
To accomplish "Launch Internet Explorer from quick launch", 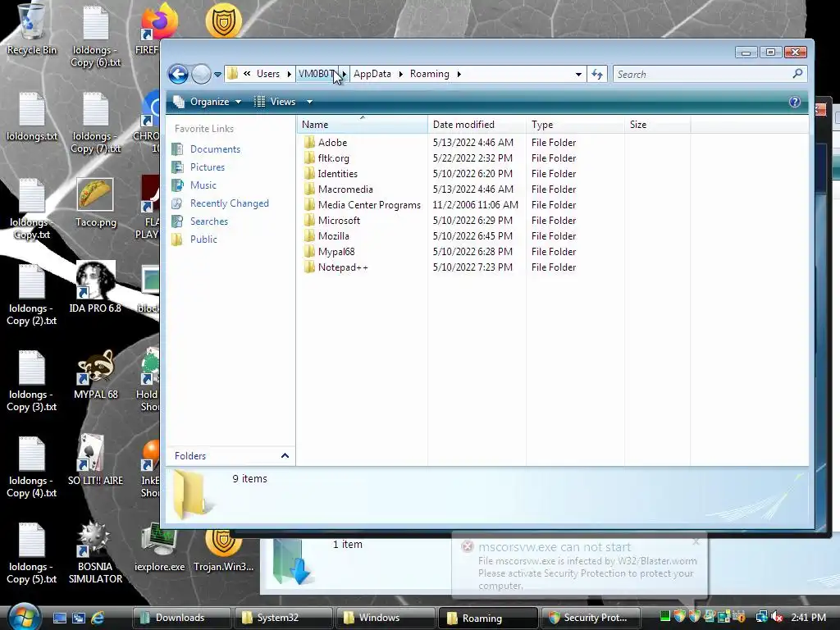I will (x=98, y=618).
